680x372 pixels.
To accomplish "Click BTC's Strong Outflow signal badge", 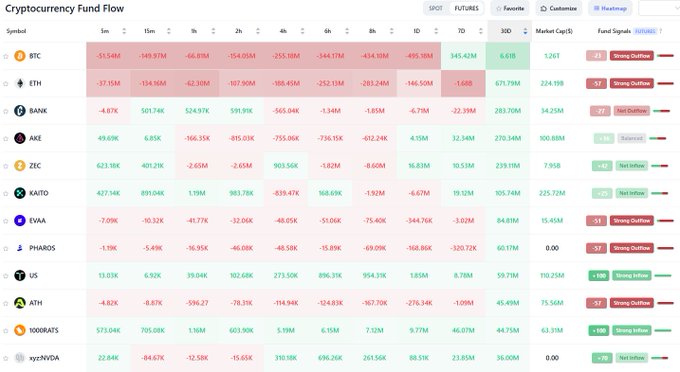I will tap(631, 56).
